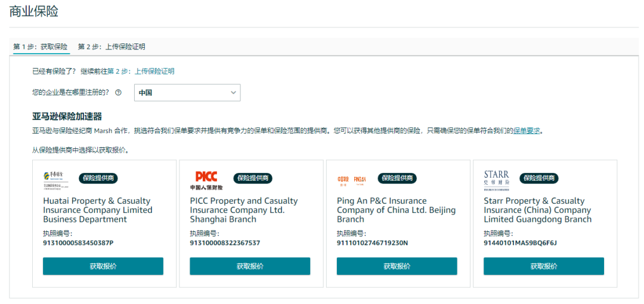The width and height of the screenshot is (644, 304).
Task: Click license number 91110102746719230N
Action: point(372,243)
